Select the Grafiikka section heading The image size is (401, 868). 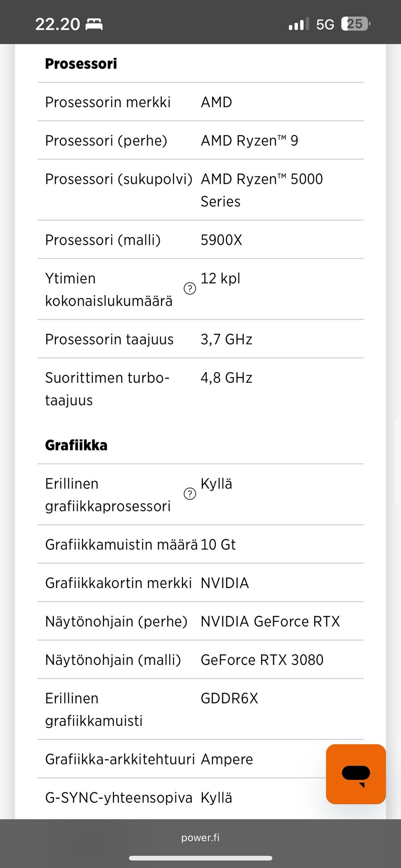(76, 445)
